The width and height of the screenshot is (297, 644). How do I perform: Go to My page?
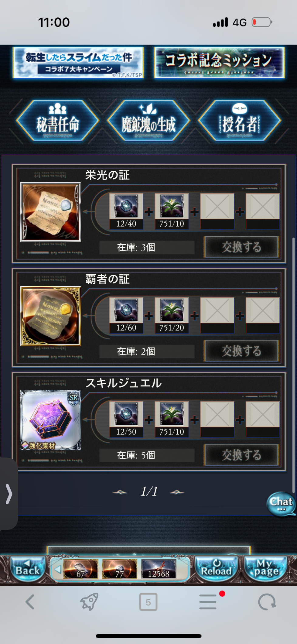pos(267,569)
